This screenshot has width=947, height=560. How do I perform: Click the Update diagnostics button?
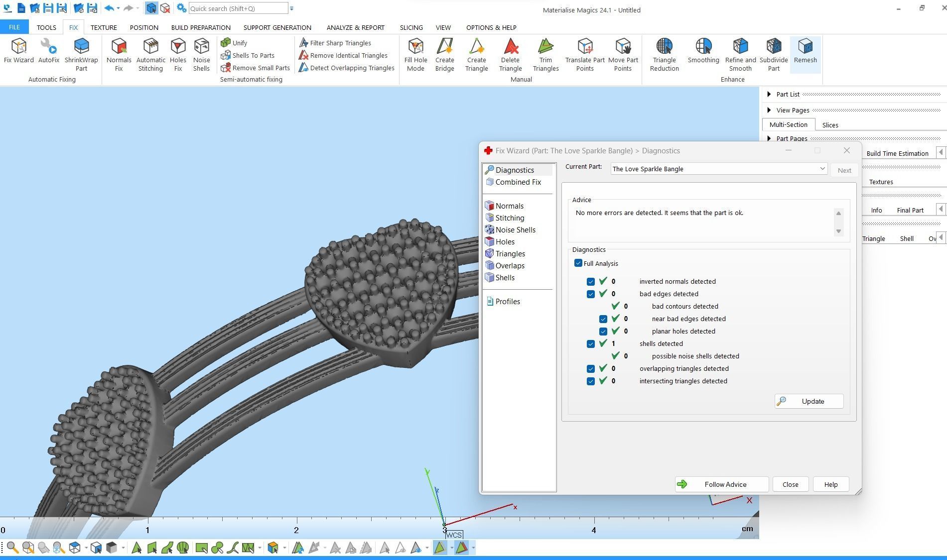tap(809, 401)
